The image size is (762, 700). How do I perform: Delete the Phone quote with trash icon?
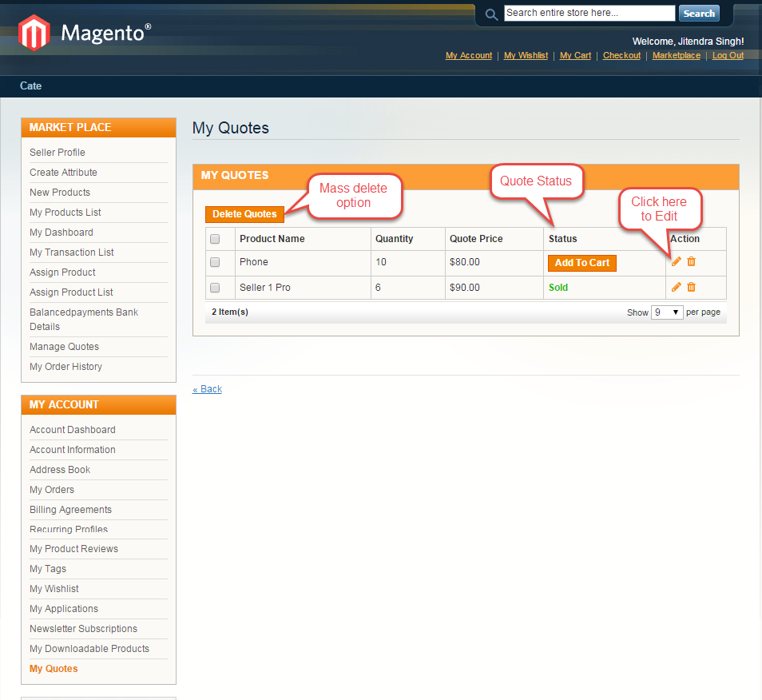(x=691, y=261)
